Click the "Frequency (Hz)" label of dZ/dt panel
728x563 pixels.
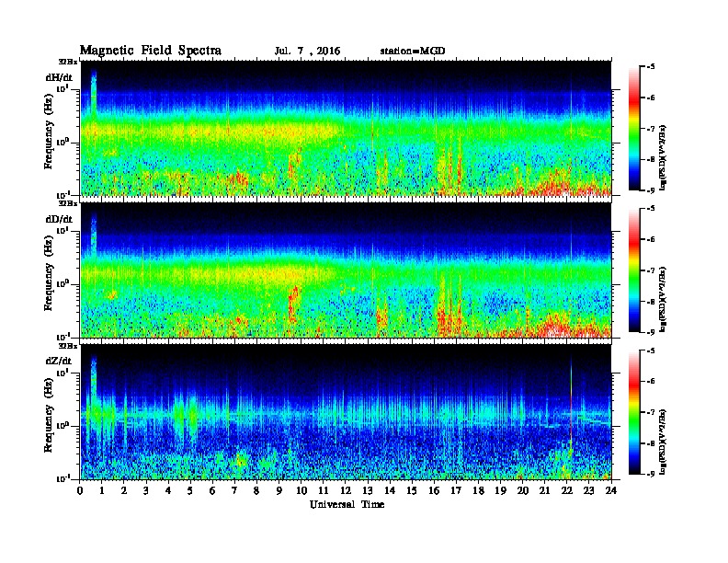pos(49,415)
